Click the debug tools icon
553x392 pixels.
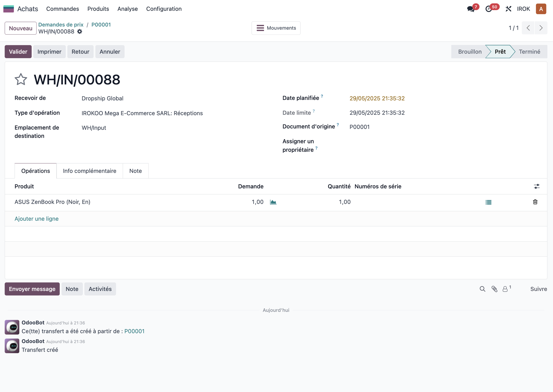click(508, 9)
